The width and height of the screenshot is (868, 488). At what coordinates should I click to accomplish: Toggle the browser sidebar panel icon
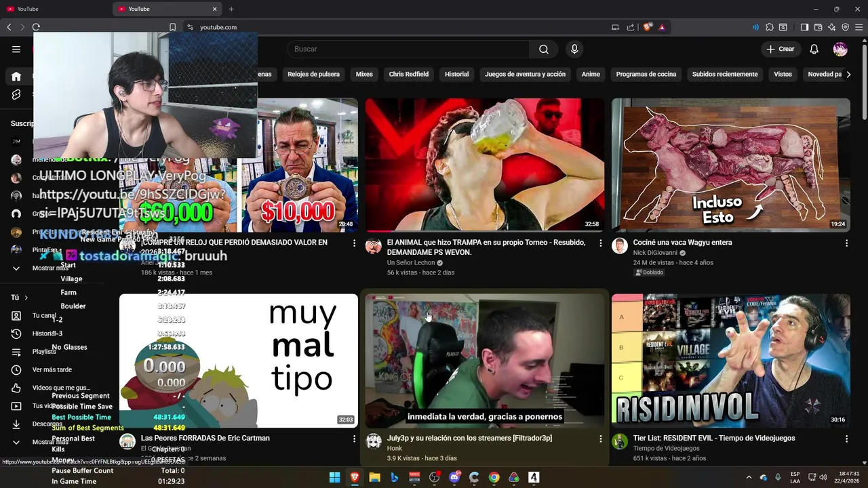pos(804,27)
